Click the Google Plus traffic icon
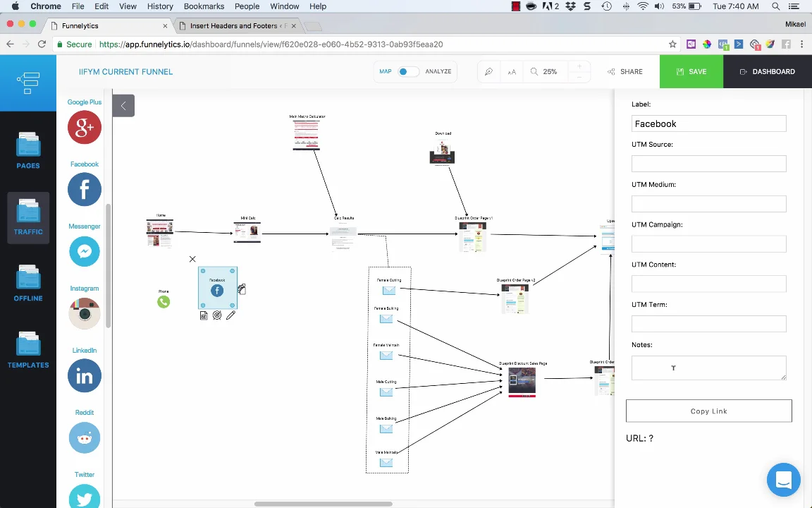The height and width of the screenshot is (508, 812). click(85, 127)
